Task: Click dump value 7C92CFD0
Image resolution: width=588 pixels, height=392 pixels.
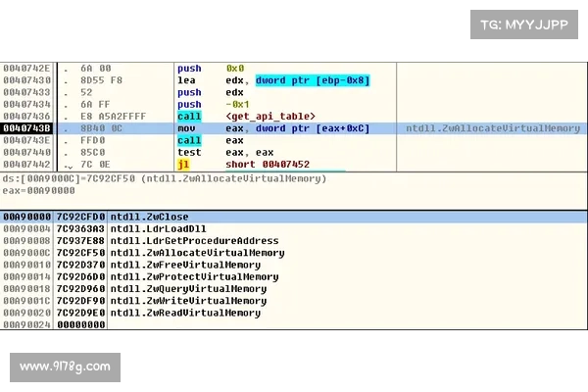Action: tap(80, 217)
